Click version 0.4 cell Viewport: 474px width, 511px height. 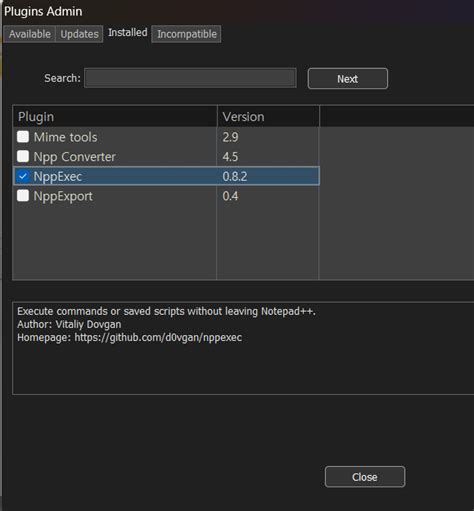click(x=230, y=196)
